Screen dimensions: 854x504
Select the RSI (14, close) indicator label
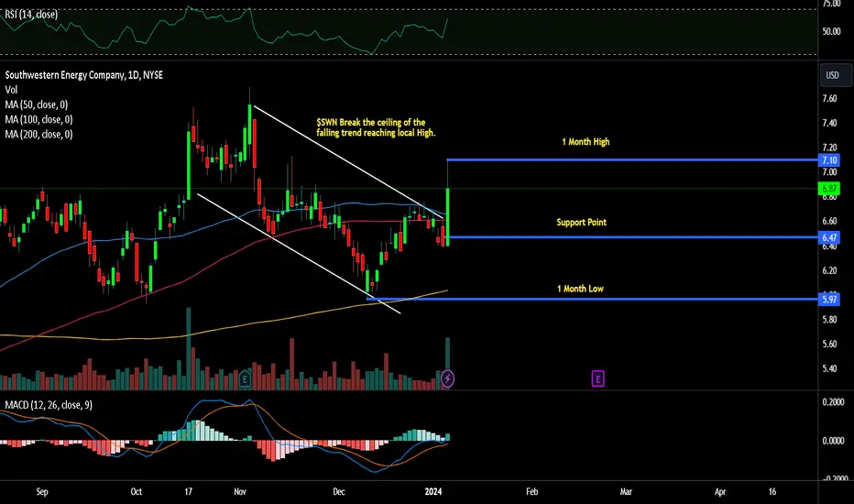[x=31, y=15]
